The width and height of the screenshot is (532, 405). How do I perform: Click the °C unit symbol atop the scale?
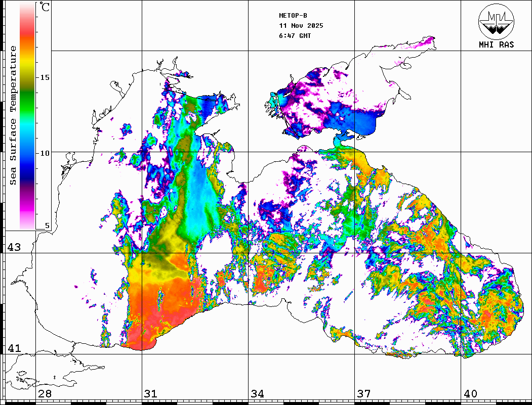(45, 8)
